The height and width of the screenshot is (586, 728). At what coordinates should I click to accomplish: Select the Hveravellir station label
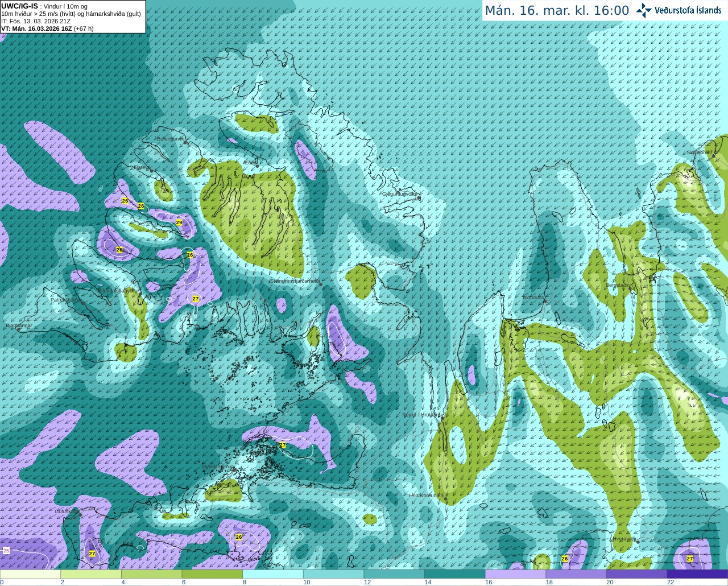pos(624,538)
